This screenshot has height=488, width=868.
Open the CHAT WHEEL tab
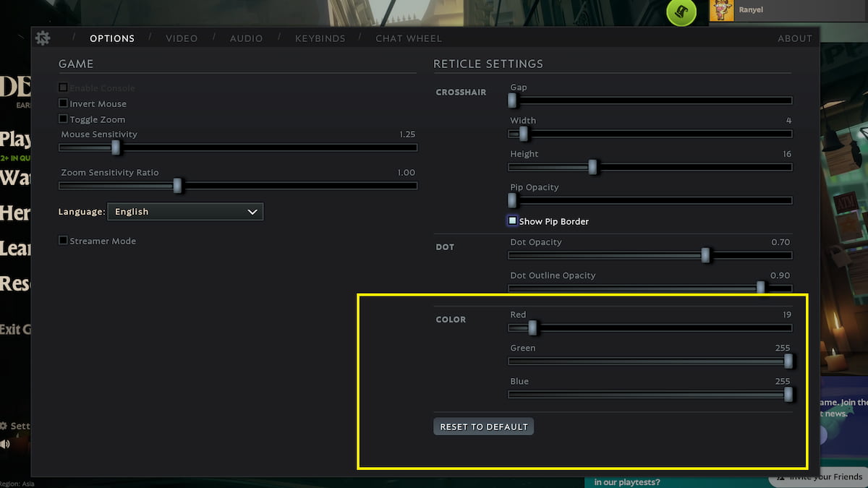tap(409, 38)
